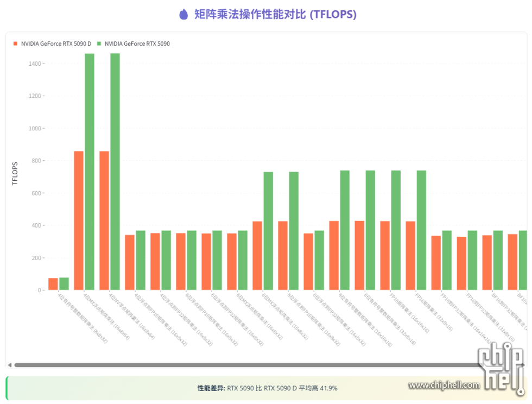Click the chart title 矩阵乘法操作性能对比 (TFLOPS)

pos(275,14)
